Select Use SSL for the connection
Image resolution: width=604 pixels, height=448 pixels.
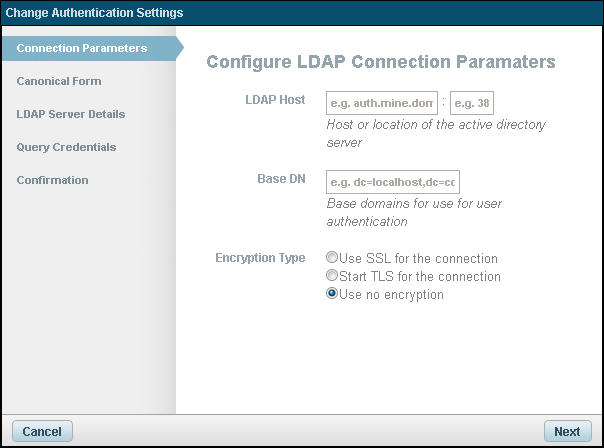click(332, 258)
